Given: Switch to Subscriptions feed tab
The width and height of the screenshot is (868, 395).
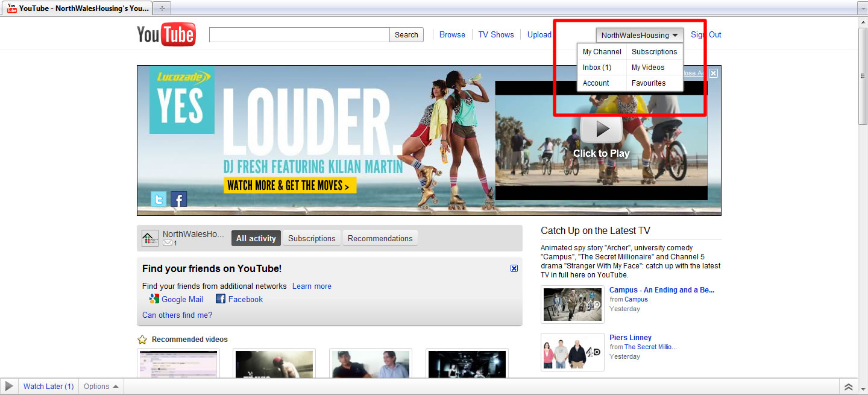Looking at the screenshot, I should pyautogui.click(x=312, y=238).
